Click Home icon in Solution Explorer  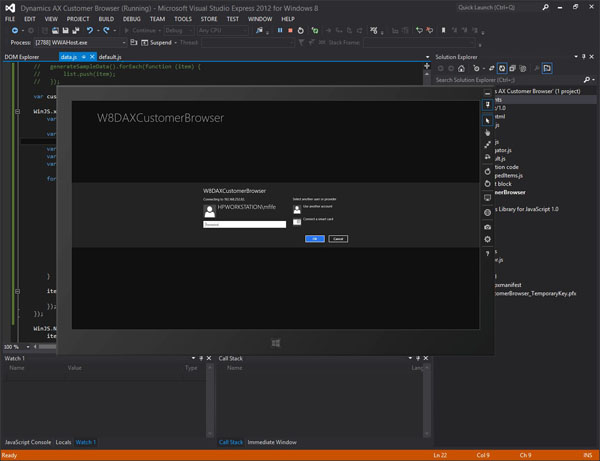461,68
